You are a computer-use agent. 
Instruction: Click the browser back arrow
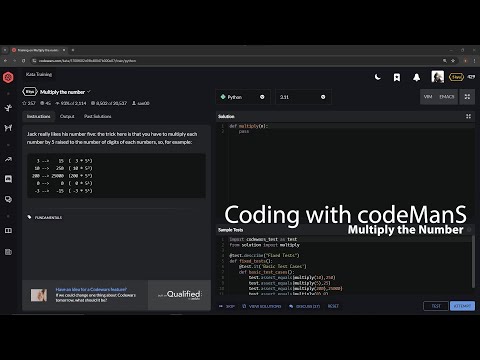(x=5, y=61)
